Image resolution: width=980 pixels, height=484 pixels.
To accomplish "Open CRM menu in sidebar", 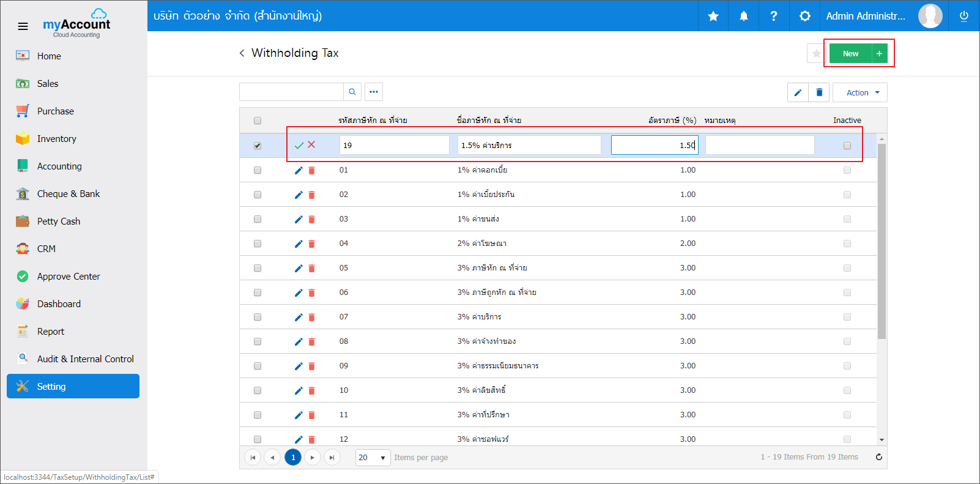I will [x=73, y=248].
